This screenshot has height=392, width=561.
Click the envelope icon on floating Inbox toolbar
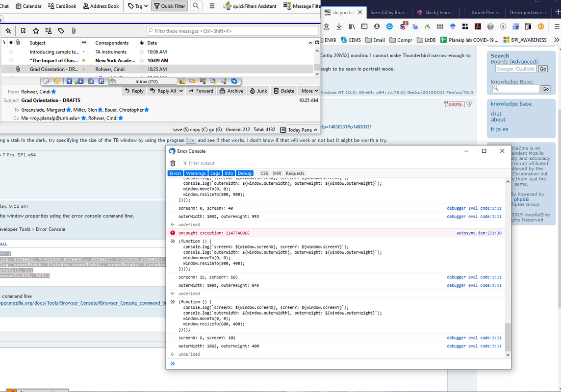(x=46, y=81)
